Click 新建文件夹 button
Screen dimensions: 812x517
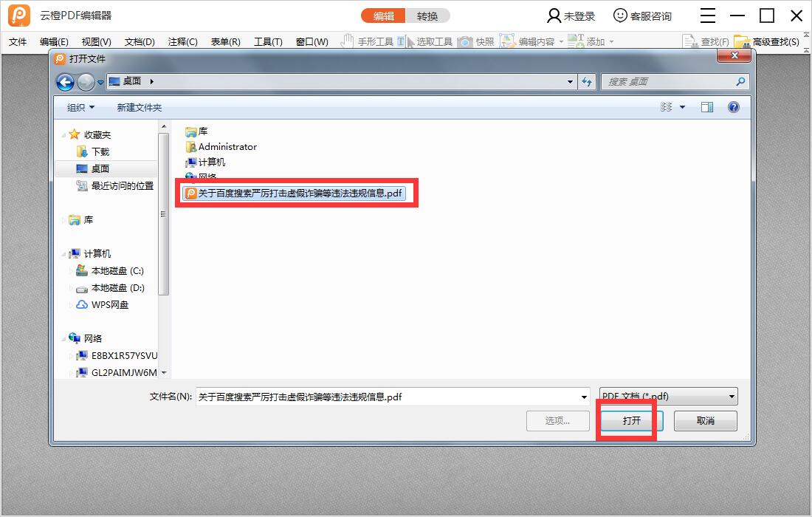(140, 107)
